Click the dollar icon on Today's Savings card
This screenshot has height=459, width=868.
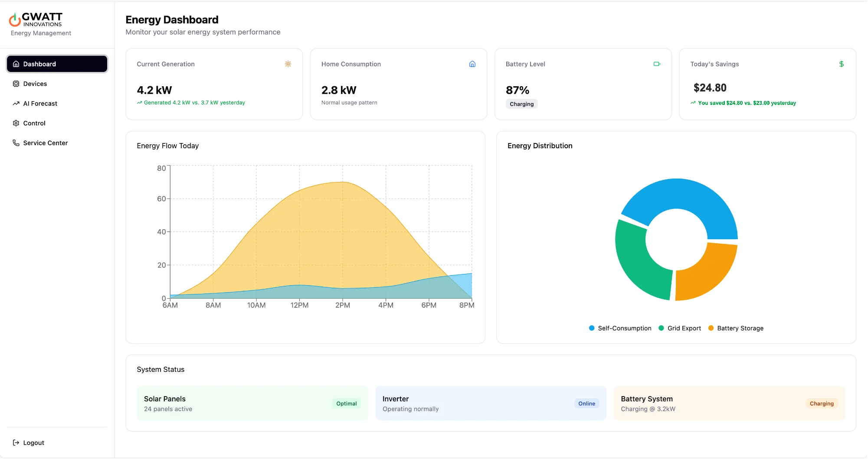pos(841,64)
